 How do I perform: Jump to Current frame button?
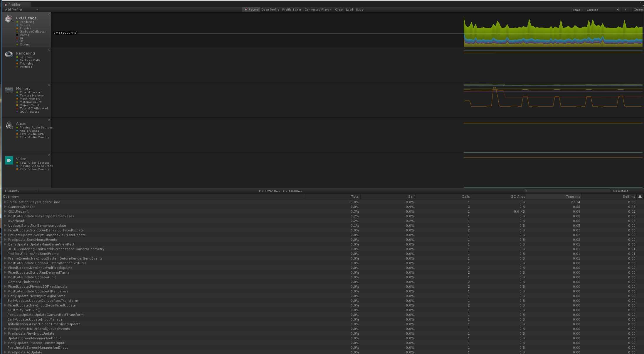[x=638, y=10]
